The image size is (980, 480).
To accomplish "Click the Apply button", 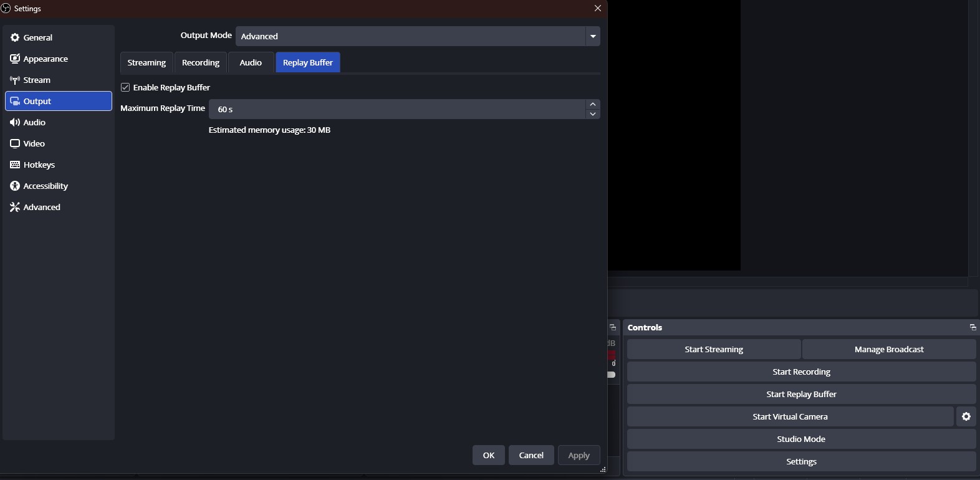I will pyautogui.click(x=579, y=455).
